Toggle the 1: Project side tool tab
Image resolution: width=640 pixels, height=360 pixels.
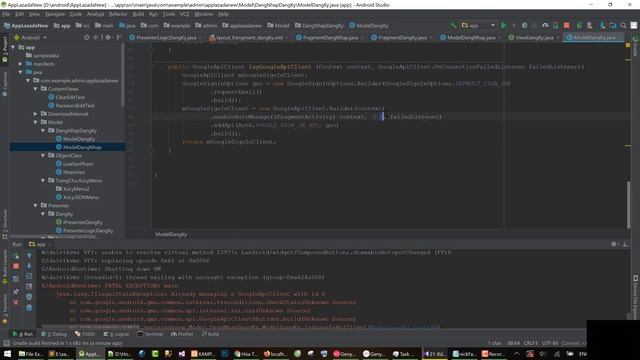(x=4, y=49)
